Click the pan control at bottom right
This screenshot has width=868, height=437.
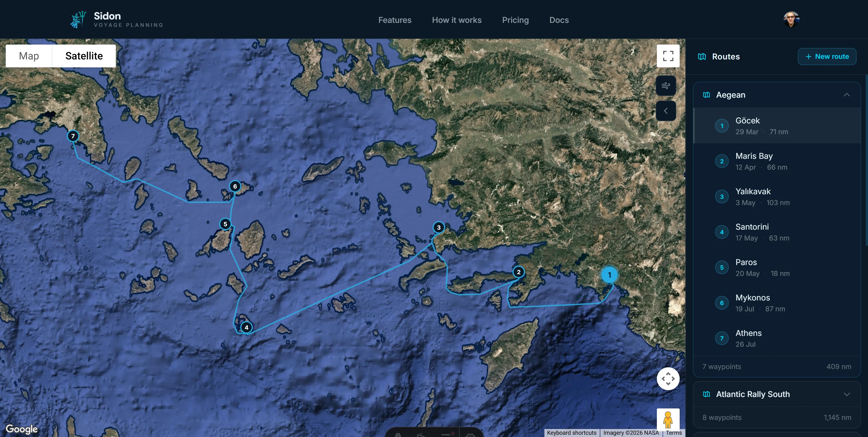pos(668,379)
